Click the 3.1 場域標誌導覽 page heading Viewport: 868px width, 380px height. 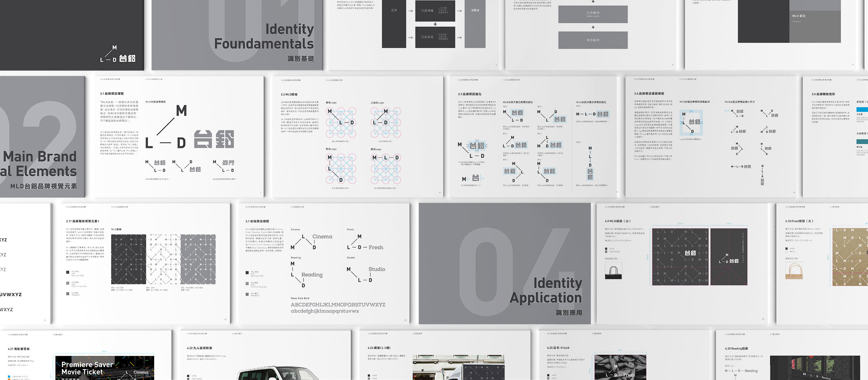click(x=257, y=221)
